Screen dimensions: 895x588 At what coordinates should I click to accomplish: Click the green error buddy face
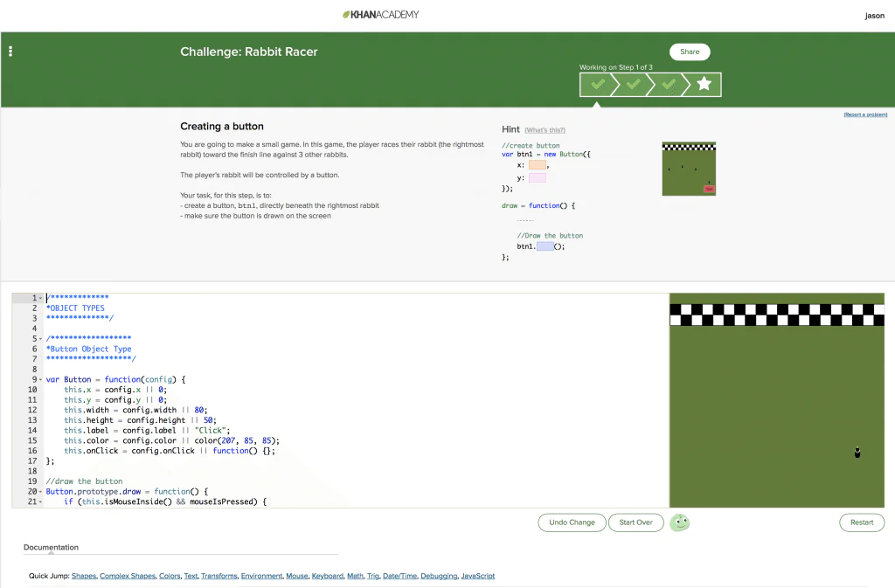coord(679,522)
